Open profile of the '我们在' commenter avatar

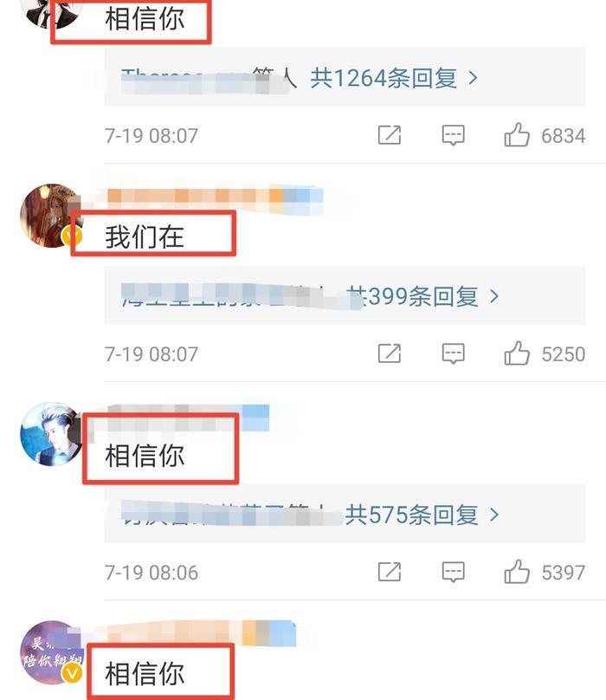[51, 215]
